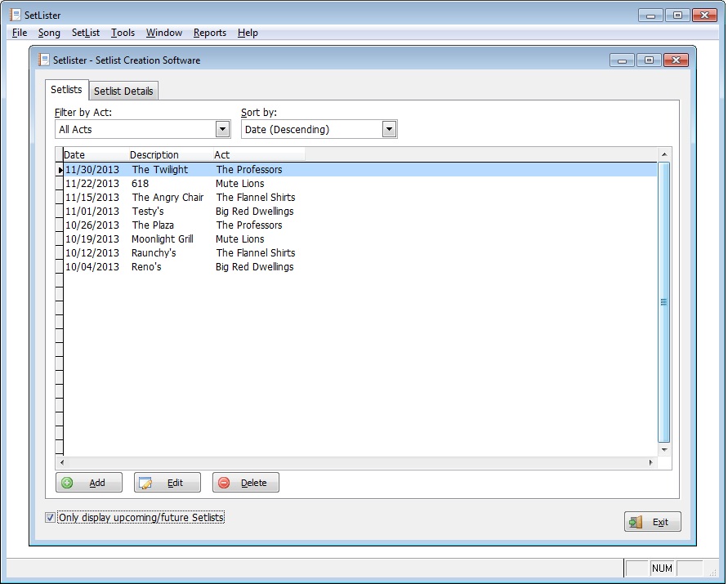Switch to the Setlist Details tab
The width and height of the screenshot is (728, 584).
click(123, 91)
